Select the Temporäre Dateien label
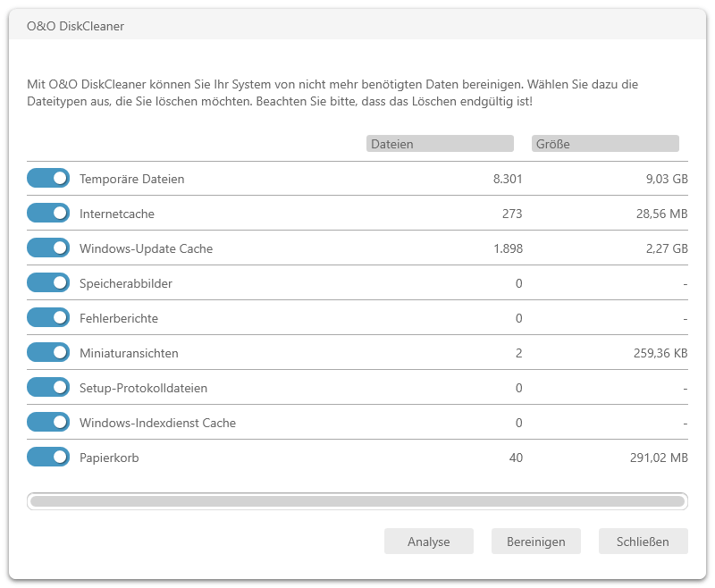 tap(131, 179)
